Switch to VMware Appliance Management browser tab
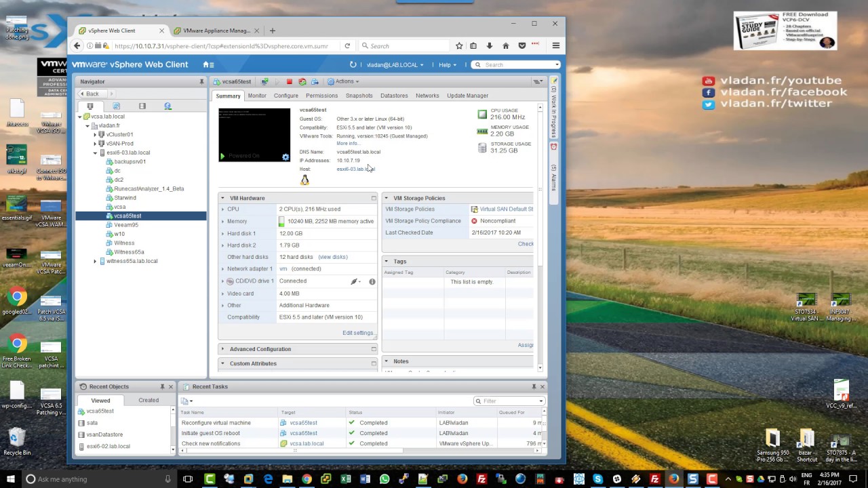This screenshot has width=868, height=488. (216, 30)
